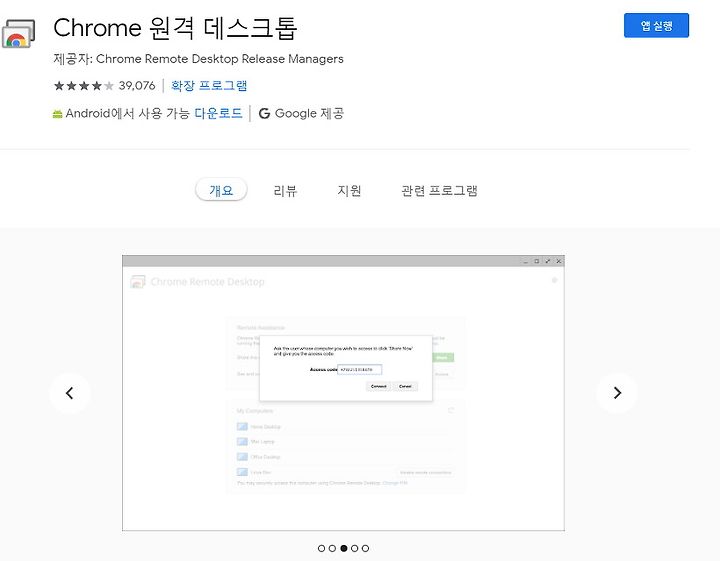Click the Chrome Remote Desktop Release Managers text
This screenshot has height=561, width=720.
[219, 59]
